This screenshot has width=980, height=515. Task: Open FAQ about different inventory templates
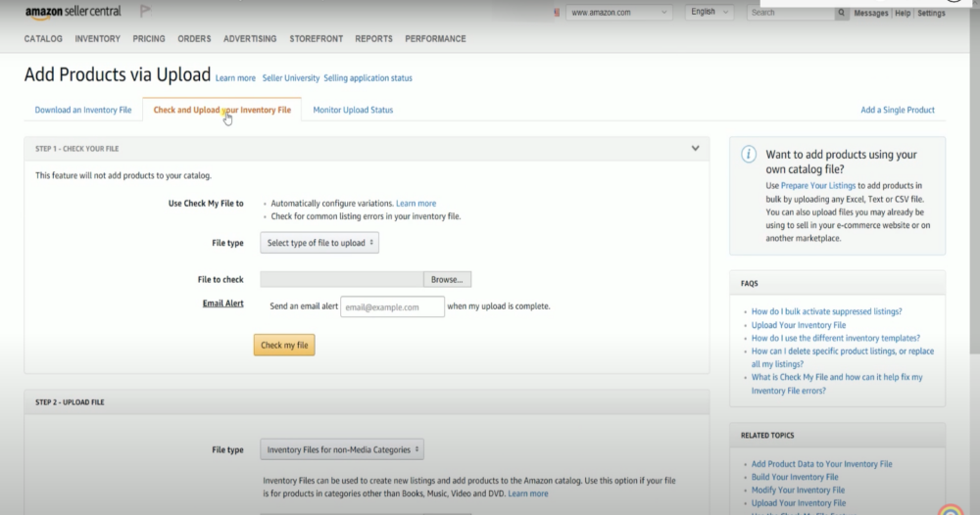tap(836, 339)
